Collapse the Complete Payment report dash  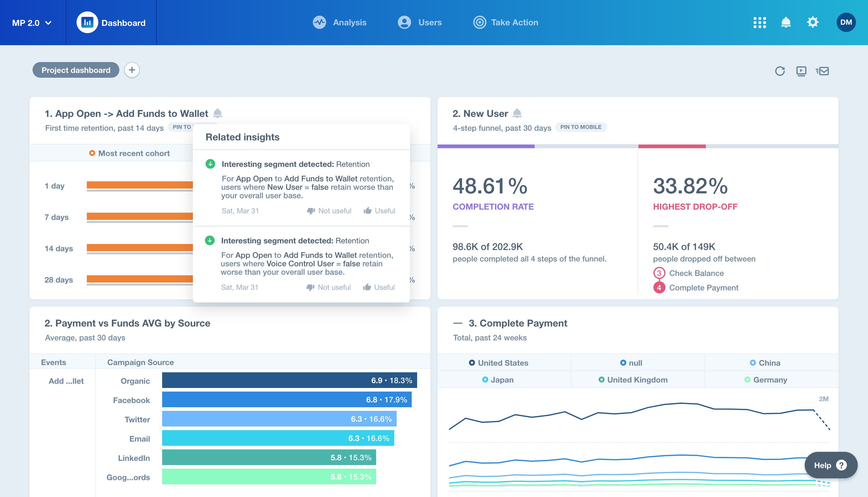(x=458, y=323)
